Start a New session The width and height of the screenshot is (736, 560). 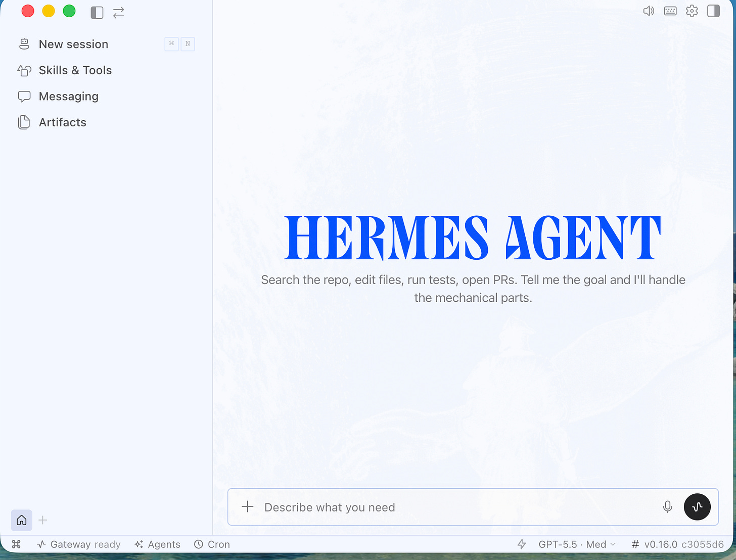(x=106, y=44)
